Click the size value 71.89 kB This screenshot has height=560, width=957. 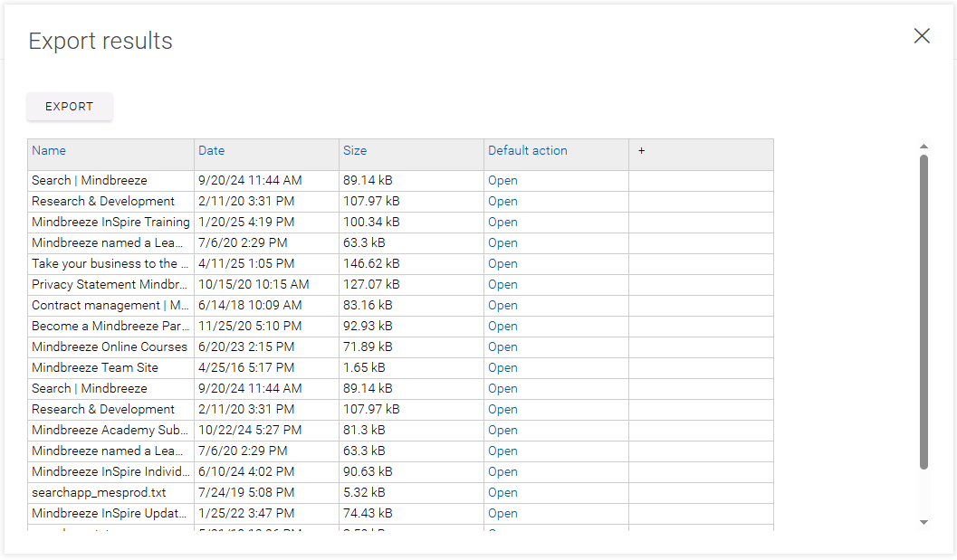368,346
